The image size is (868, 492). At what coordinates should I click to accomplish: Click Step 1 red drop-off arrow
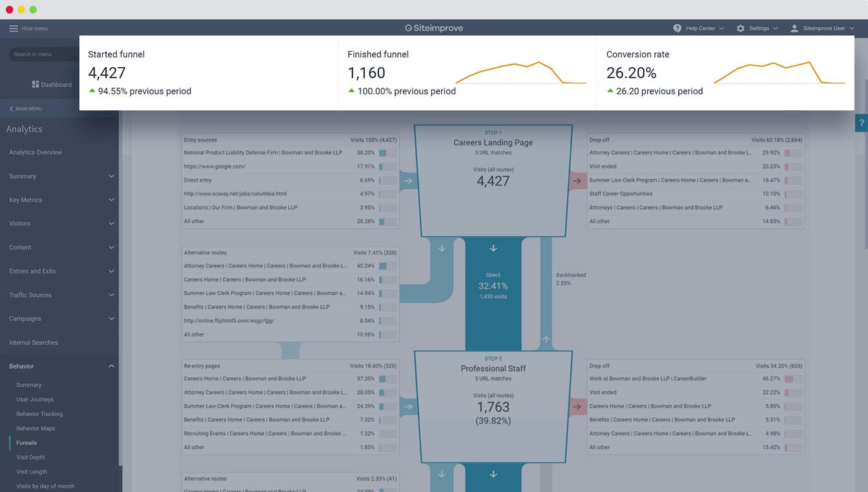tap(577, 181)
